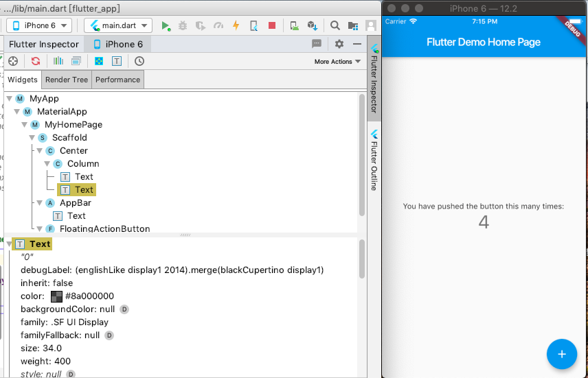The height and width of the screenshot is (378, 588).
Task: Collapse the Text details header arrow
Action: pyautogui.click(x=9, y=244)
